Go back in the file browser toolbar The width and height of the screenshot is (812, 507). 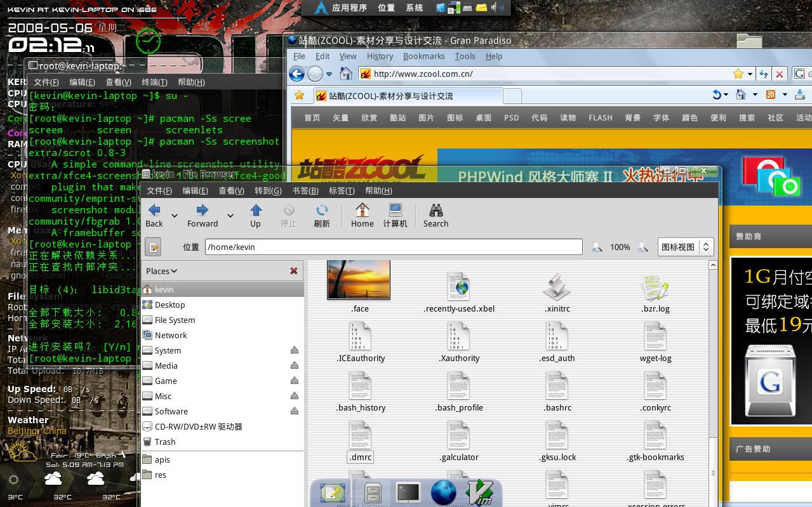pos(154,216)
